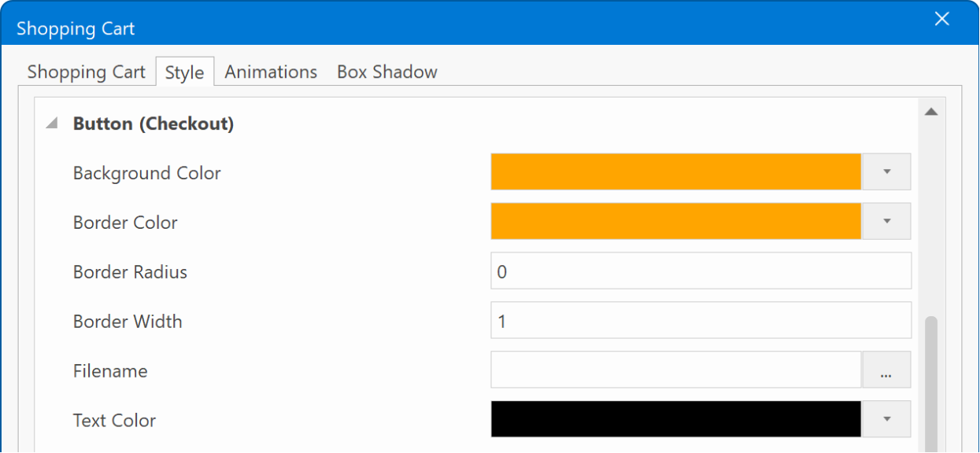Open Background Color dropdown arrow
The height and width of the screenshot is (453, 980).
(886, 171)
